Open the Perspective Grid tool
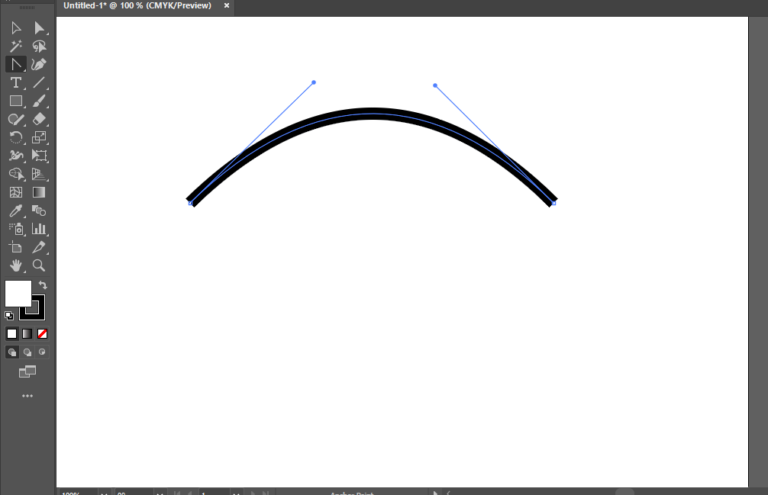This screenshot has width=768, height=495. pos(39,174)
